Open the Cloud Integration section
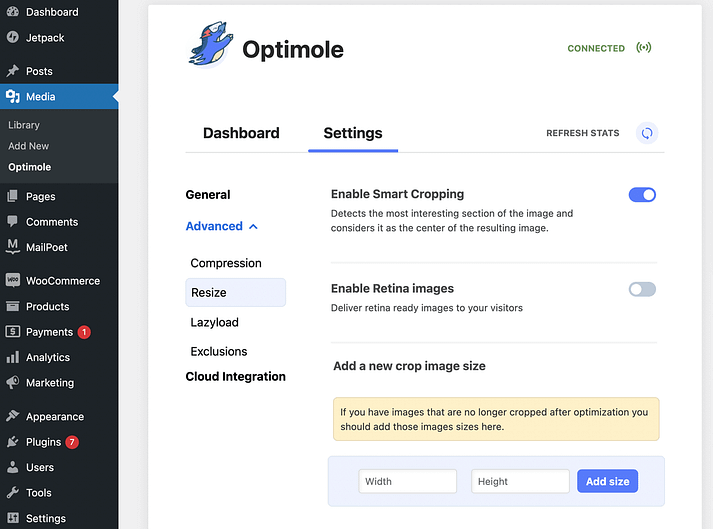Screen dimensions: 713x529 pos(235,377)
